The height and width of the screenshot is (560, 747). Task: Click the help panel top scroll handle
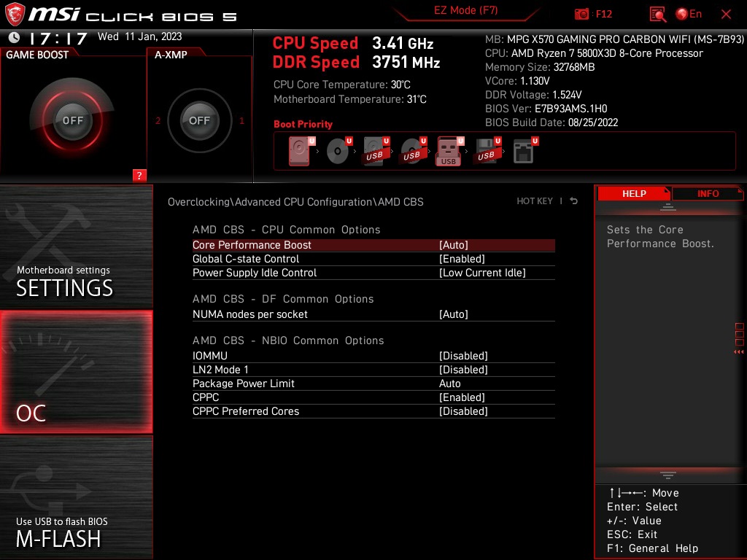[x=668, y=206]
